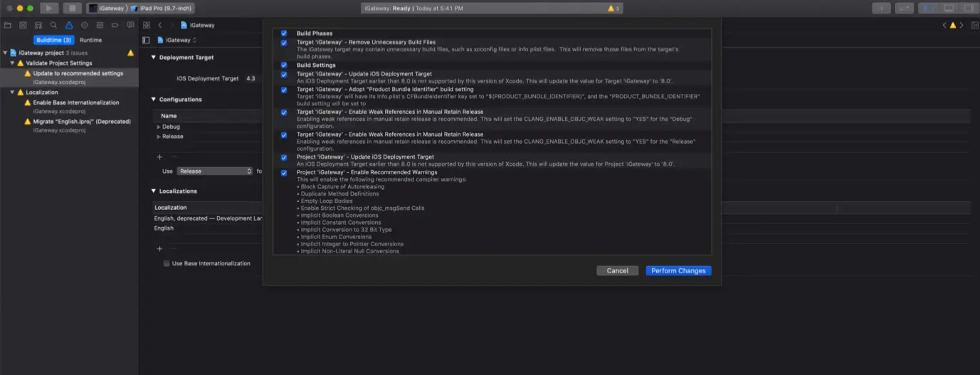Open the Project navigator folder icon
Screen dimensions: 980x375
[x=8, y=25]
